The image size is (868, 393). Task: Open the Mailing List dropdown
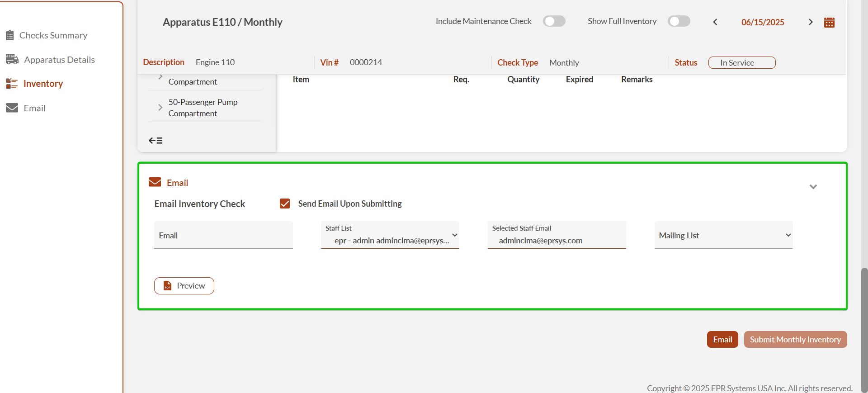coord(723,235)
